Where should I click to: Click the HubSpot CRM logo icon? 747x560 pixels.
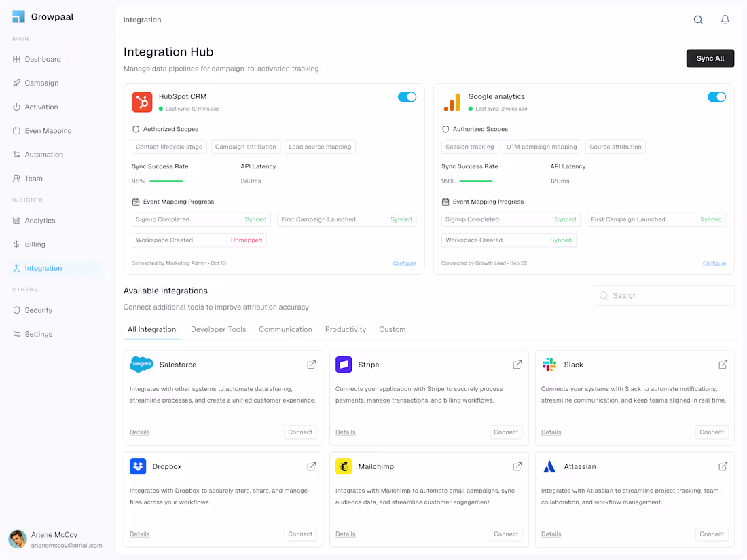(x=142, y=102)
